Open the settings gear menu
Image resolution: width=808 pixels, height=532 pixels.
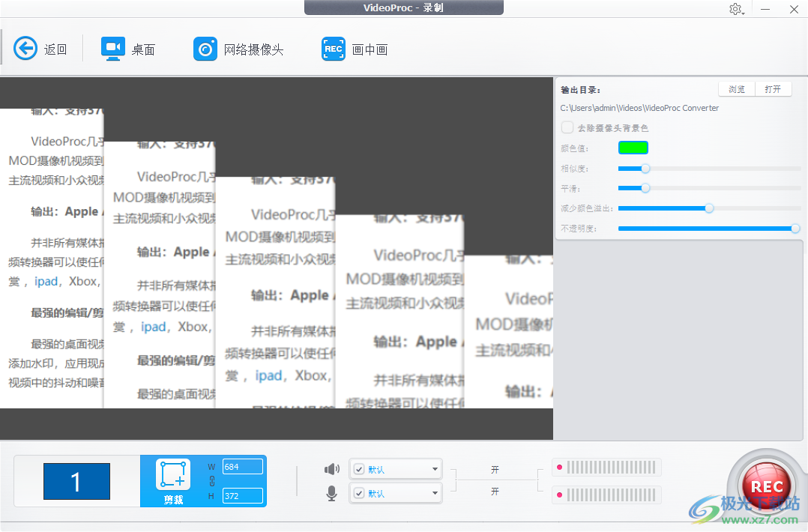735,9
